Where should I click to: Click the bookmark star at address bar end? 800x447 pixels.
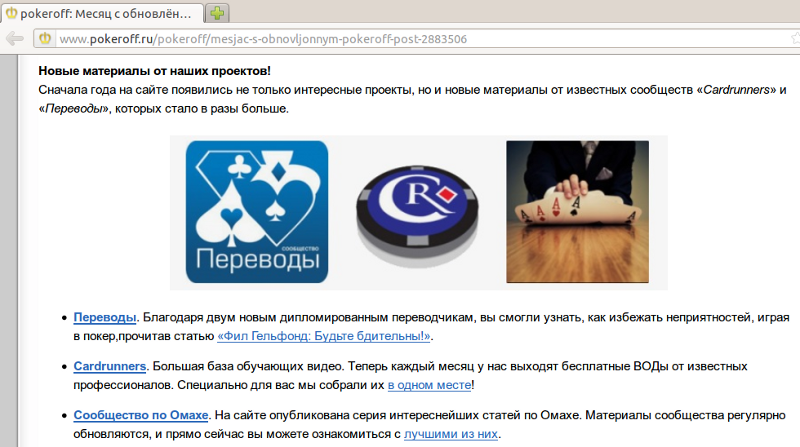pyautogui.click(x=795, y=38)
